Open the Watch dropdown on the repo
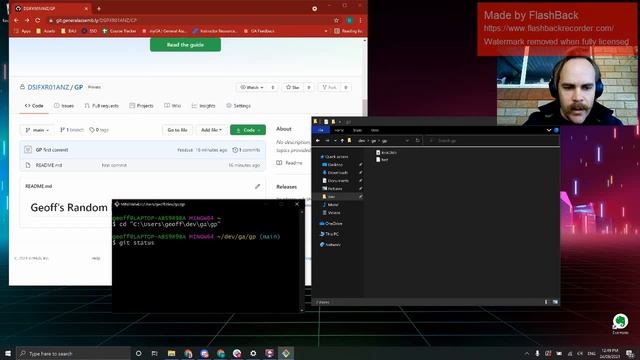This screenshot has width=640, height=360. point(252,87)
